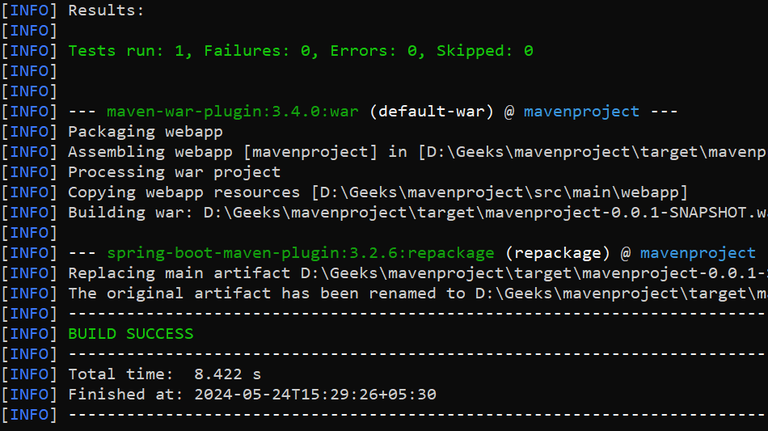The width and height of the screenshot is (768, 431).
Task: Click the green "BUILD SUCCESS" text
Action: [x=131, y=333]
